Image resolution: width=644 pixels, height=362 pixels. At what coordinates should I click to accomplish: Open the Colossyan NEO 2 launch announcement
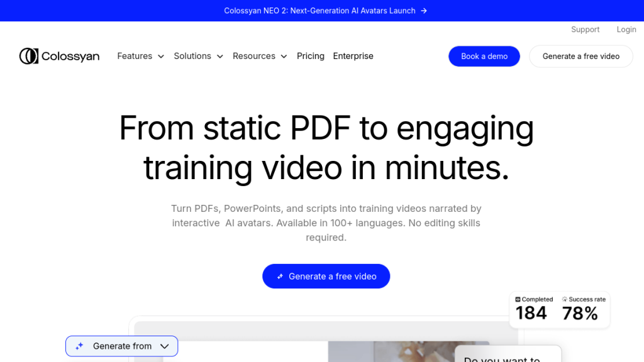click(x=319, y=11)
